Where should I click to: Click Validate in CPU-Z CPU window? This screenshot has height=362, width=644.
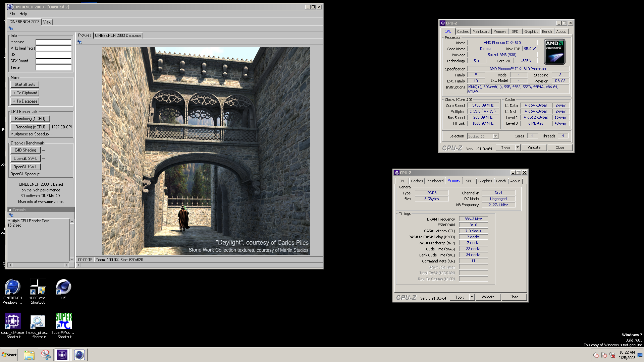pyautogui.click(x=534, y=147)
